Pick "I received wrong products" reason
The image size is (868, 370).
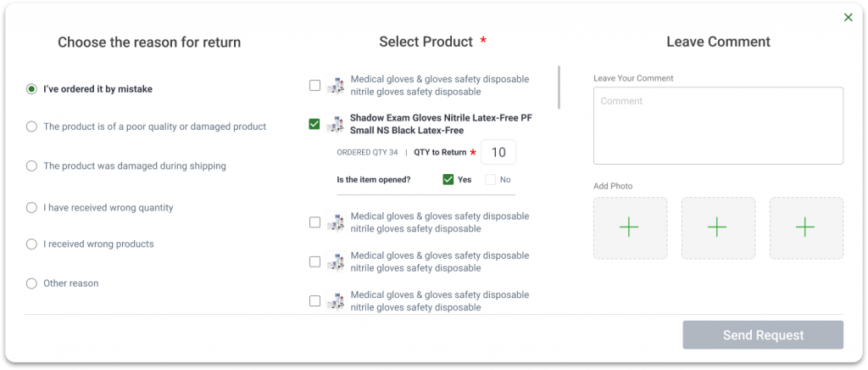pos(31,244)
